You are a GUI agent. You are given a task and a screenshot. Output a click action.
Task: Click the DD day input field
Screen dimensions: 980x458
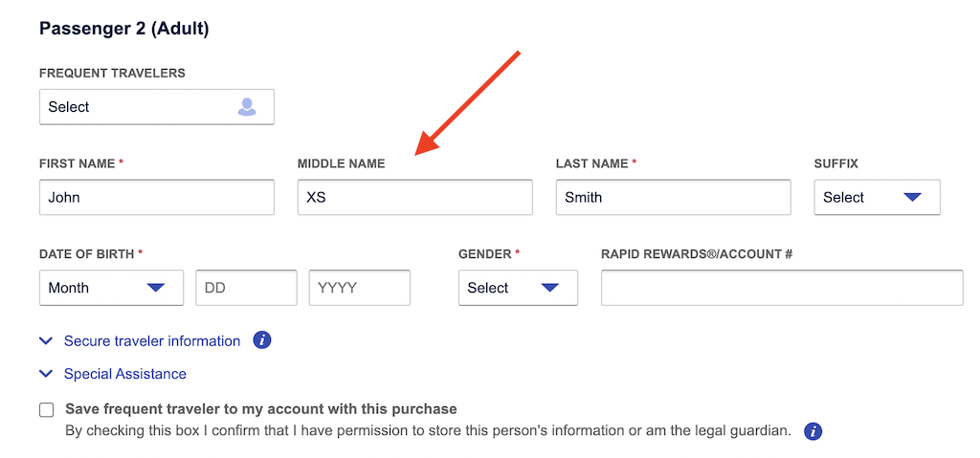[246, 288]
